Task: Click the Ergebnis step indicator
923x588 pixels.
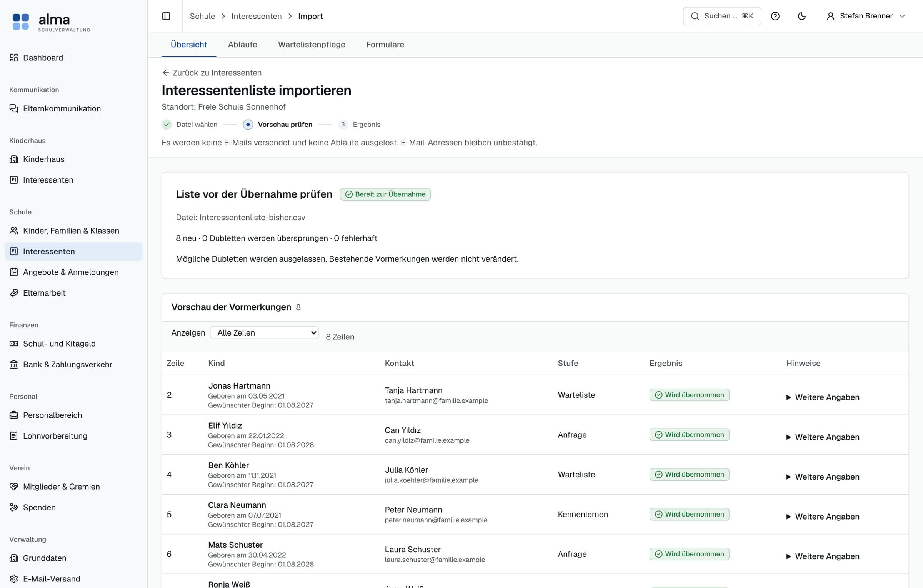Action: click(x=359, y=125)
